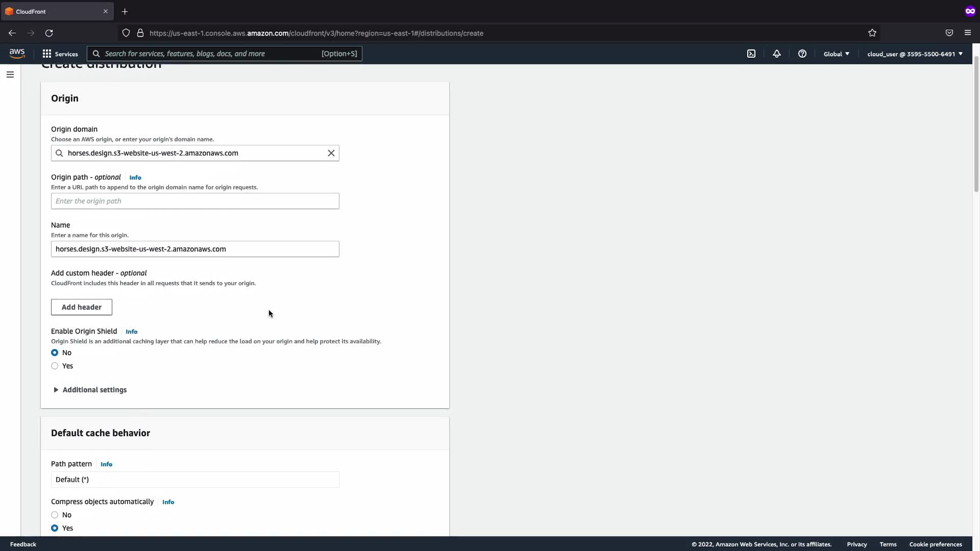Screen dimensions: 980x551
Task: Select No for Compress objects automatically
Action: pyautogui.click(x=55, y=515)
